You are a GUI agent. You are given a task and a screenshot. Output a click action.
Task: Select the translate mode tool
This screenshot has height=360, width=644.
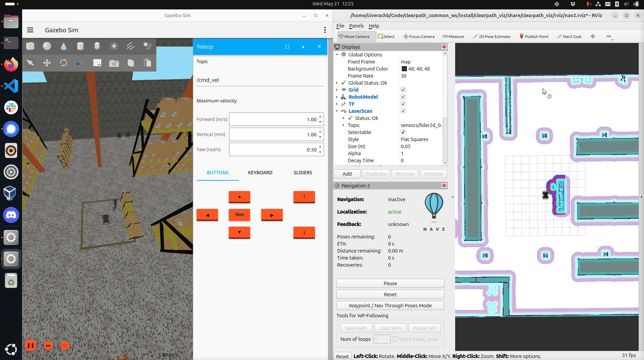tap(47, 63)
